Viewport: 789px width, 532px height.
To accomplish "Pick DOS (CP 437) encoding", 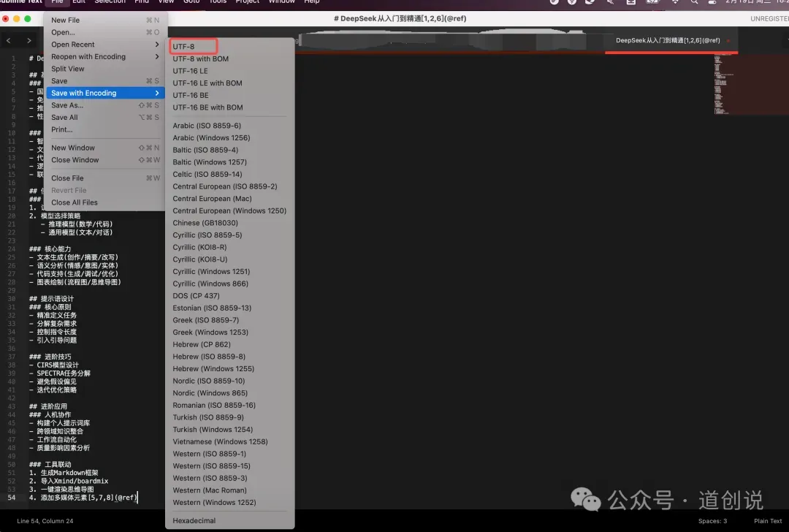I will [x=230, y=295].
